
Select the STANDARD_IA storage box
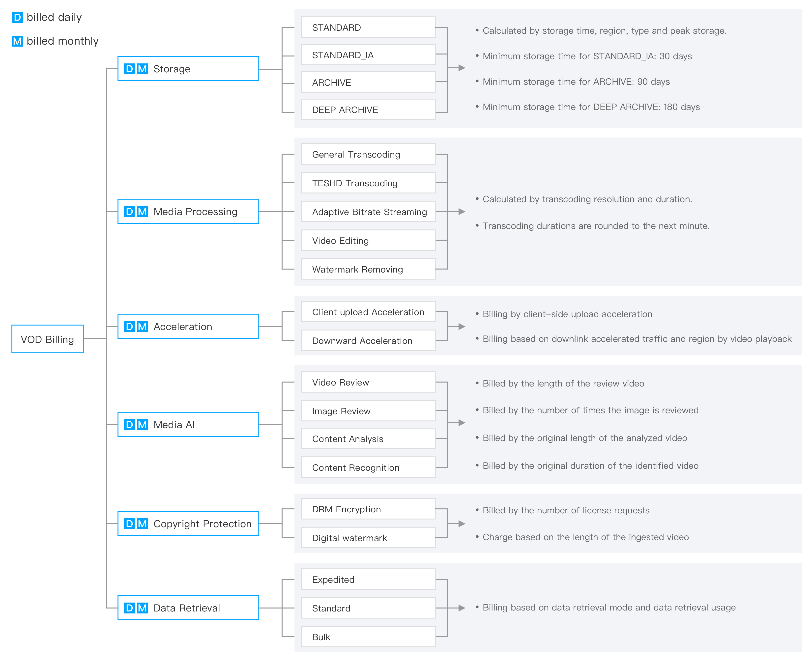368,55
